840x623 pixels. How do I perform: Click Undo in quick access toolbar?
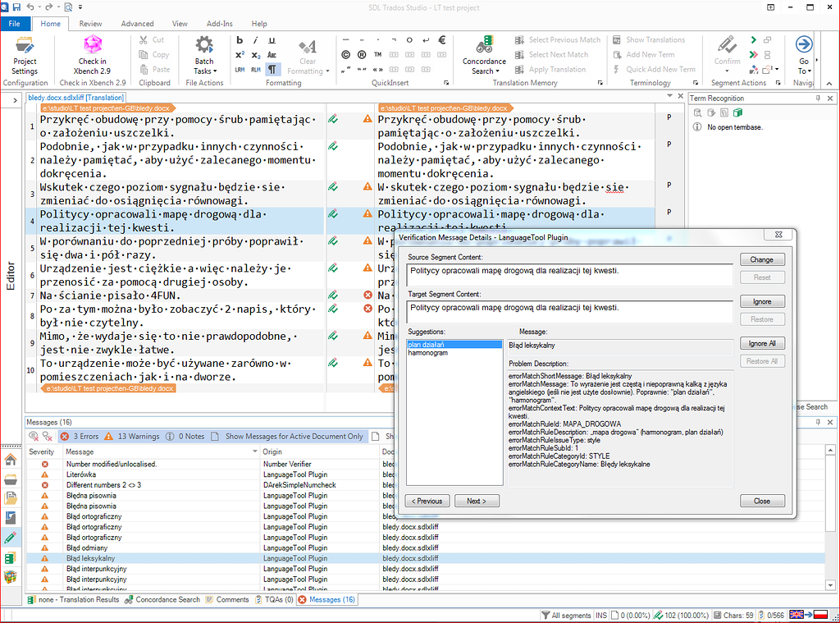[30, 7]
